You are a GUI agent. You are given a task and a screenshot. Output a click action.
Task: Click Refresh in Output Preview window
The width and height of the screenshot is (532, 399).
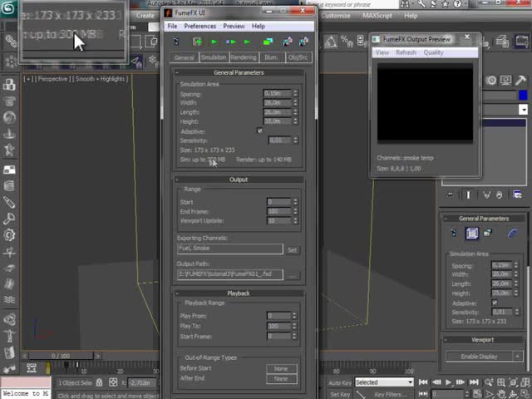click(x=406, y=52)
